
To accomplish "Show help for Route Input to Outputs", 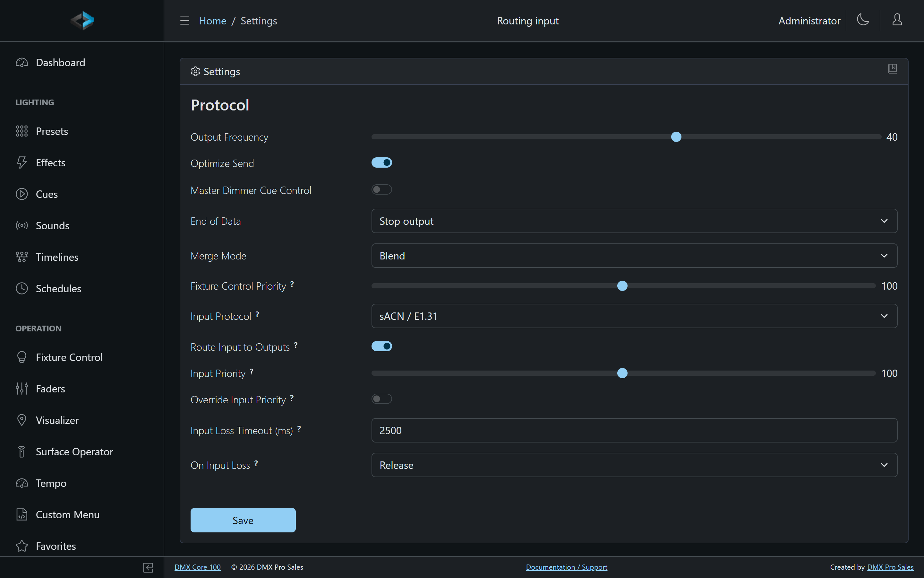I will (295, 345).
